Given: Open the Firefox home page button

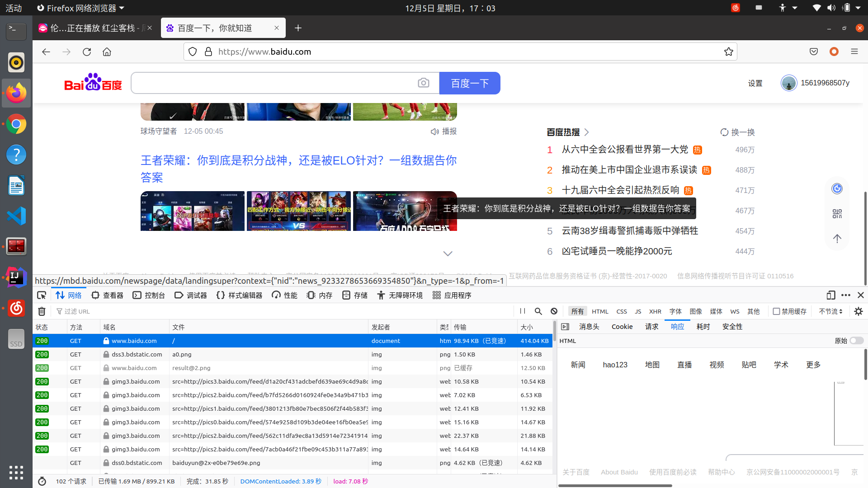Looking at the screenshot, I should pos(107,52).
